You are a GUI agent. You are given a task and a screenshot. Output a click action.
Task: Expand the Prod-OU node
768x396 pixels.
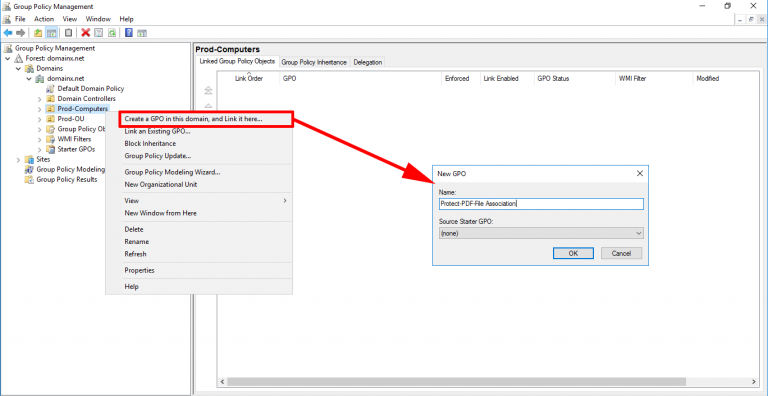[40, 119]
